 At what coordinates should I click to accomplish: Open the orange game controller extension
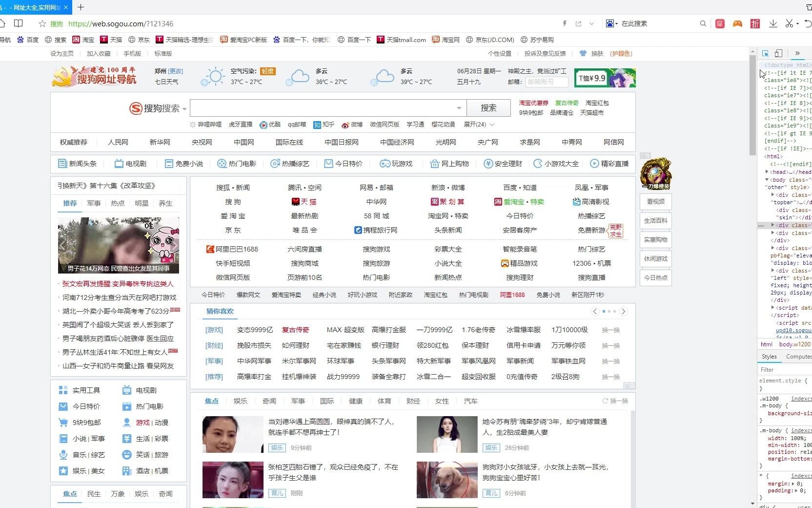tap(737, 23)
